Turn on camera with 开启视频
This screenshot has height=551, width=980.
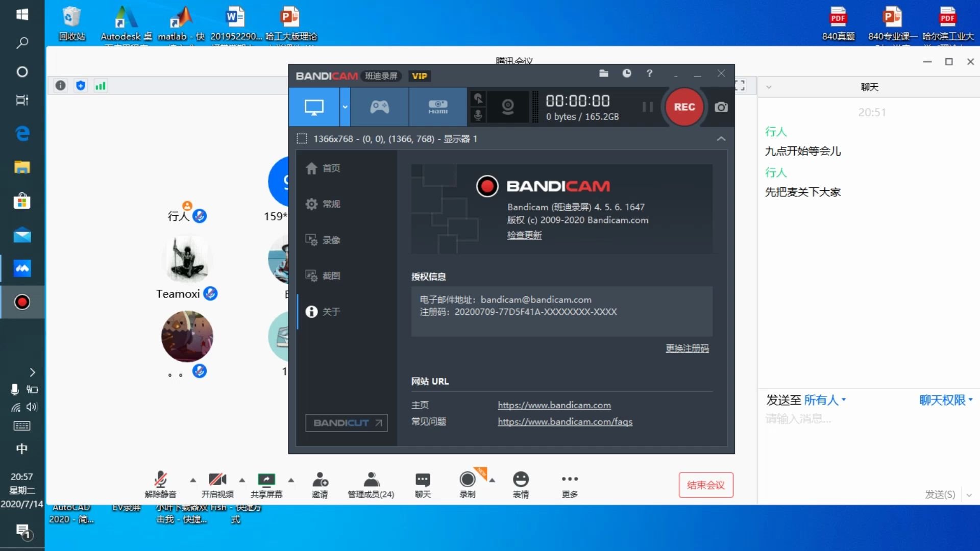[217, 484]
